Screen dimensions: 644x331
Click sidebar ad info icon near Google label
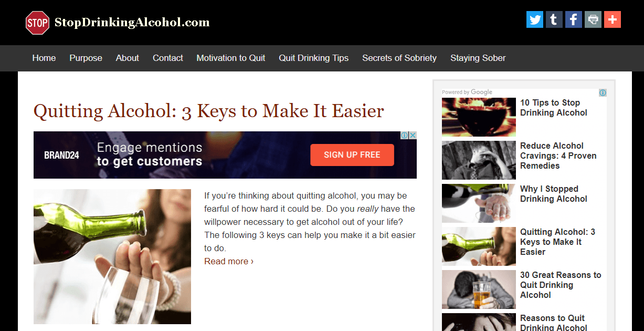[603, 93]
